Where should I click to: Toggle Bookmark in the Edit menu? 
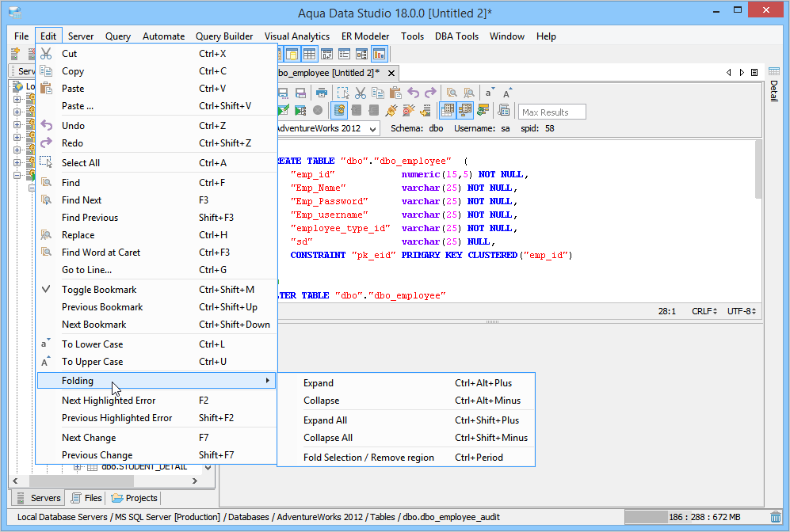tap(99, 290)
